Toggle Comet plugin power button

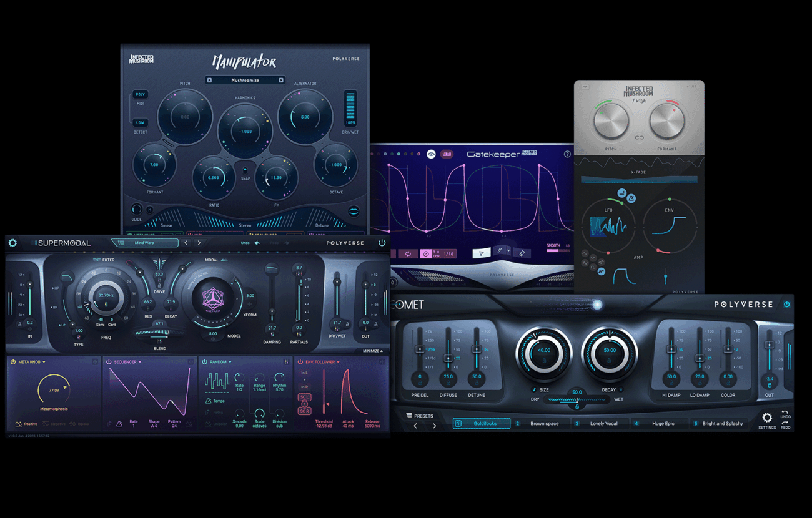(x=786, y=305)
